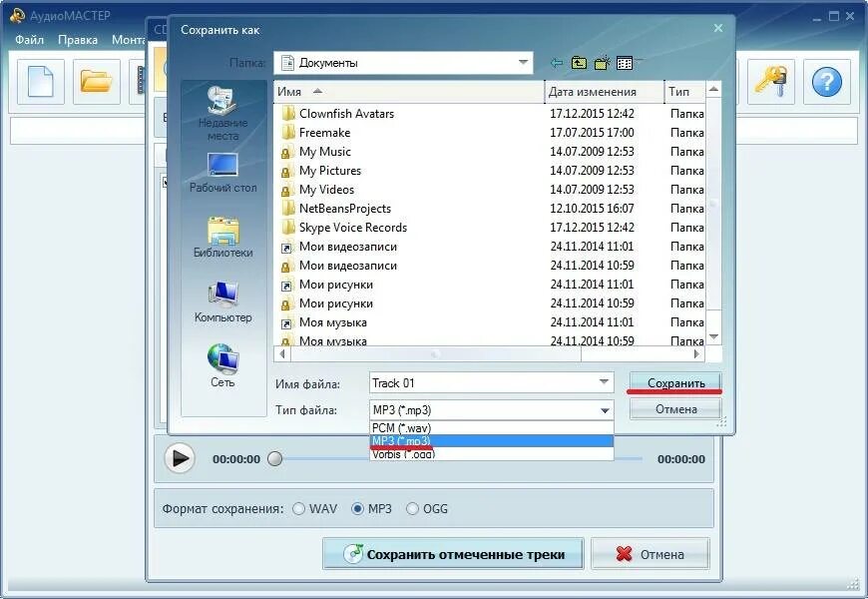868x599 pixels.
Task: Toggle the Тип файла dropdown arrow
Action: coord(605,410)
